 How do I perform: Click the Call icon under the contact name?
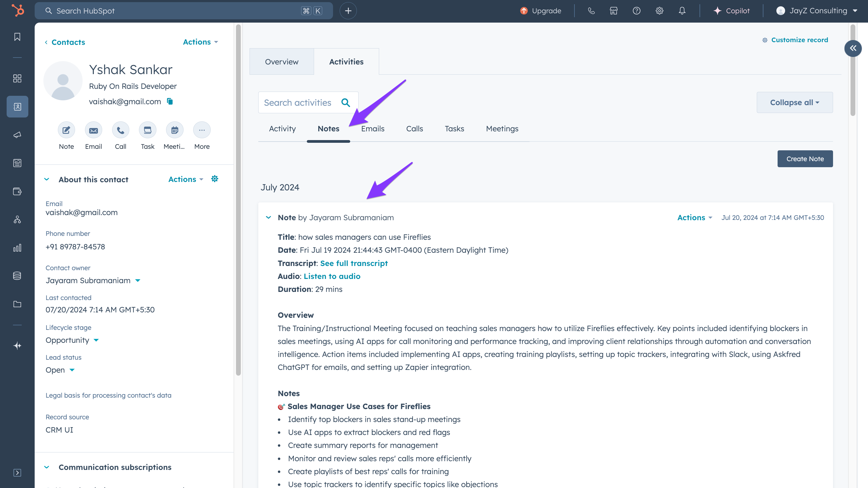pos(121,130)
